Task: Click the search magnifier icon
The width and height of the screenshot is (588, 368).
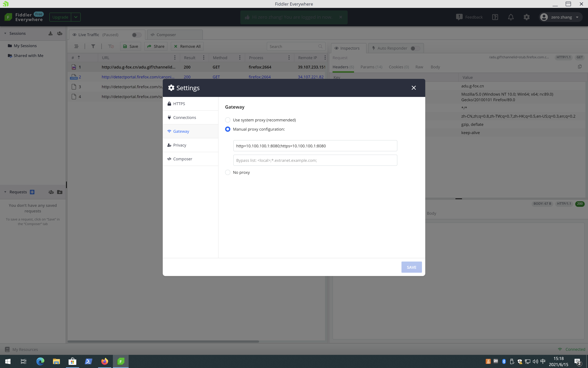Action: 320,46
